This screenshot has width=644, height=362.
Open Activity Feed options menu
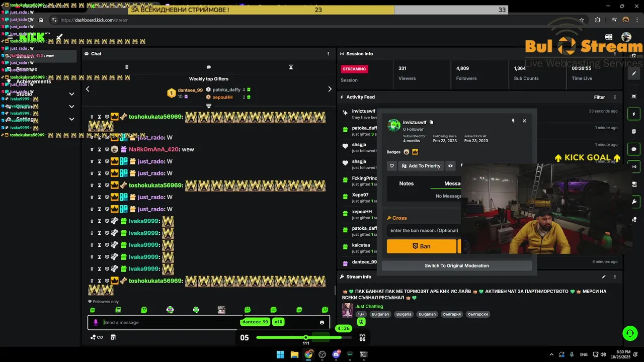click(615, 97)
